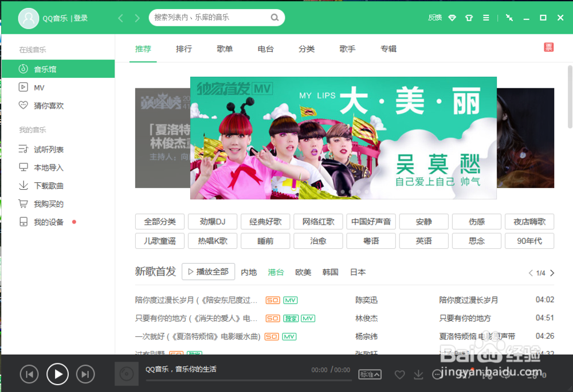Screen dimensions: 573x392
Task: Switch to the 排行 tab
Action: pyautogui.click(x=184, y=49)
